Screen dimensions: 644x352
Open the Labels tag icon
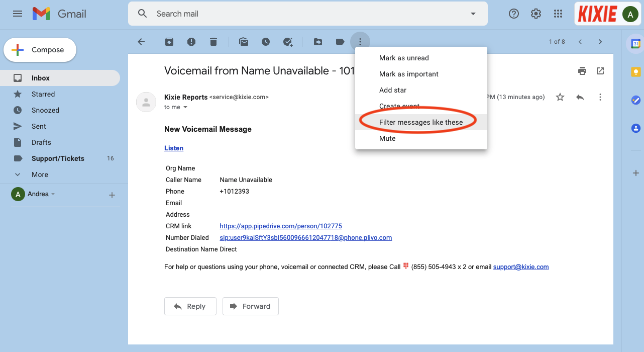pyautogui.click(x=340, y=42)
